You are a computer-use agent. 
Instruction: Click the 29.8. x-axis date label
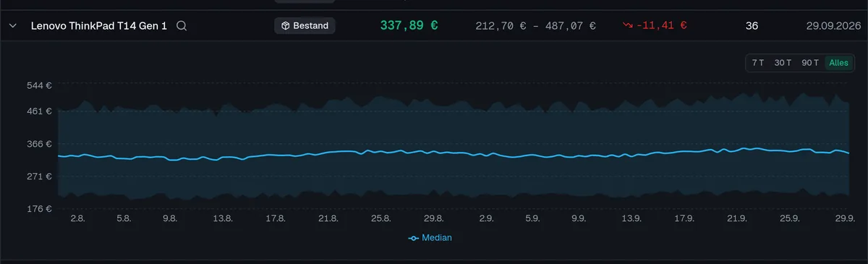pos(434,218)
